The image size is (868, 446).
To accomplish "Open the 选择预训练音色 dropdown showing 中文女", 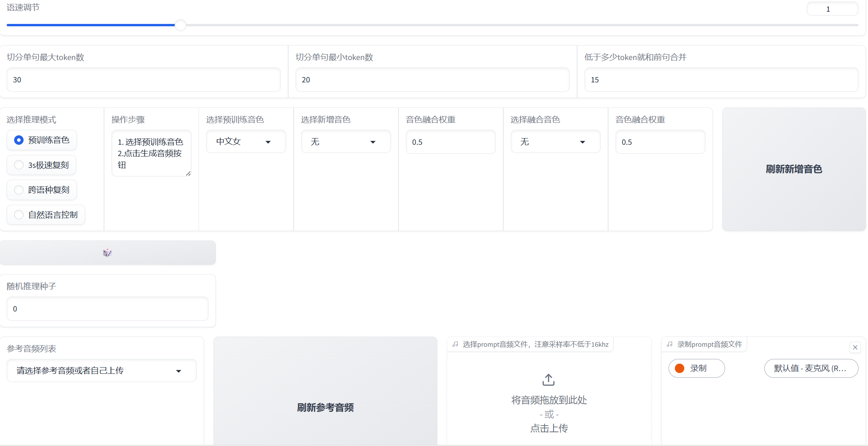I will pyautogui.click(x=246, y=142).
